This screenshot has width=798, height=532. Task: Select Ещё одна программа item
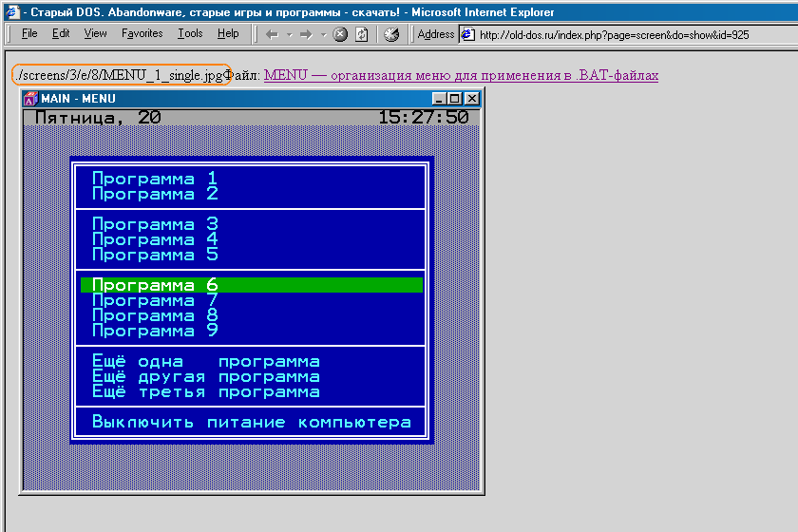tap(205, 361)
